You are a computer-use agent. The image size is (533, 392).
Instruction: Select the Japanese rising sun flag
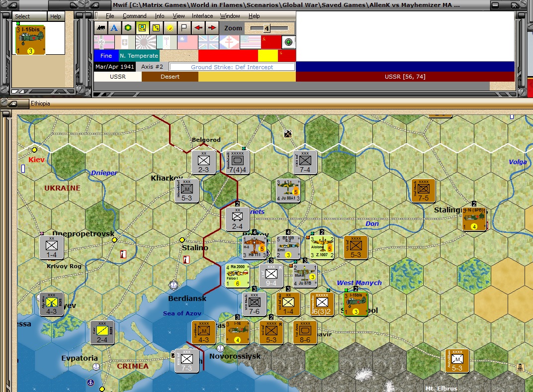click(146, 42)
